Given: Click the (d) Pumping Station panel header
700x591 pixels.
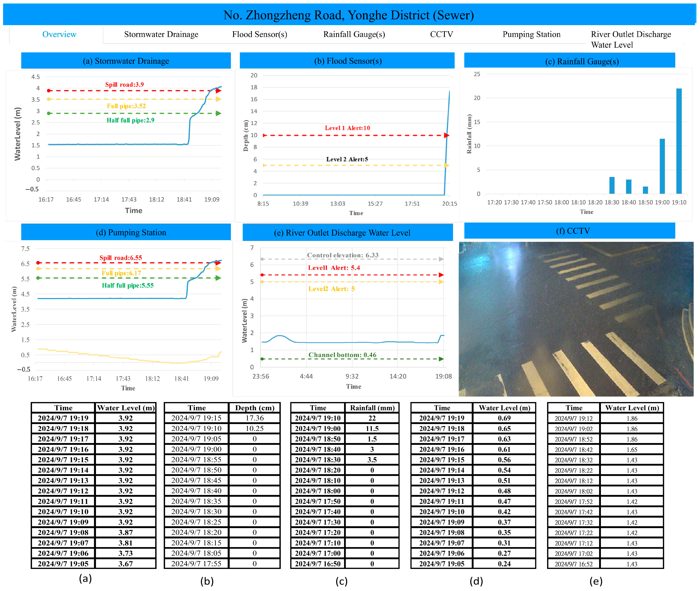Looking at the screenshot, I should 126,232.
